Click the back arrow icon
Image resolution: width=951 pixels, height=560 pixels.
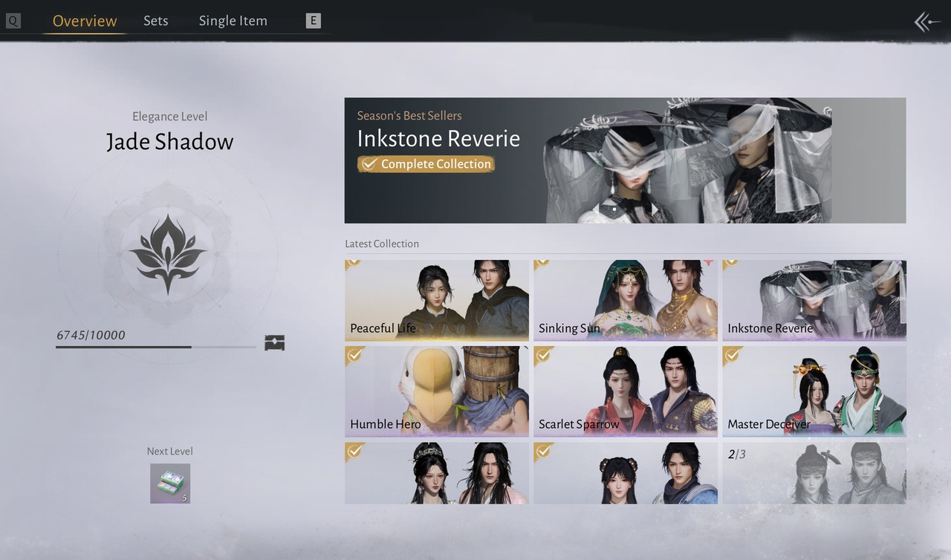pyautogui.click(x=927, y=22)
